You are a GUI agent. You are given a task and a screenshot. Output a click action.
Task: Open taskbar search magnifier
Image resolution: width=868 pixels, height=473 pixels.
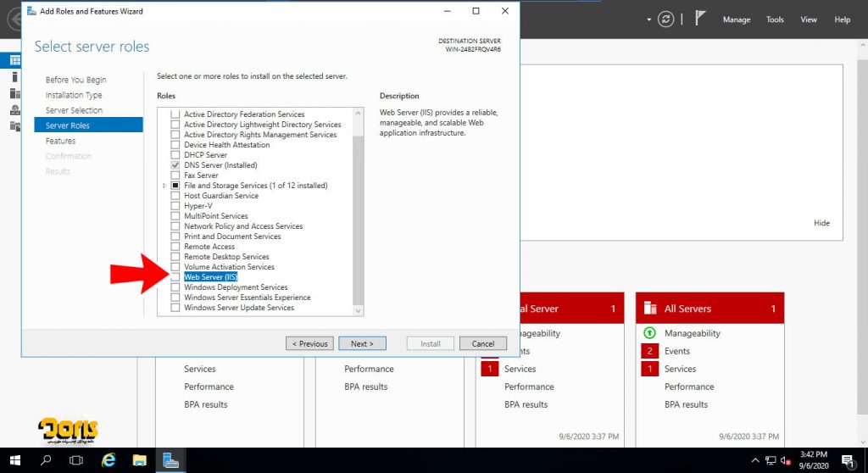[46, 460]
